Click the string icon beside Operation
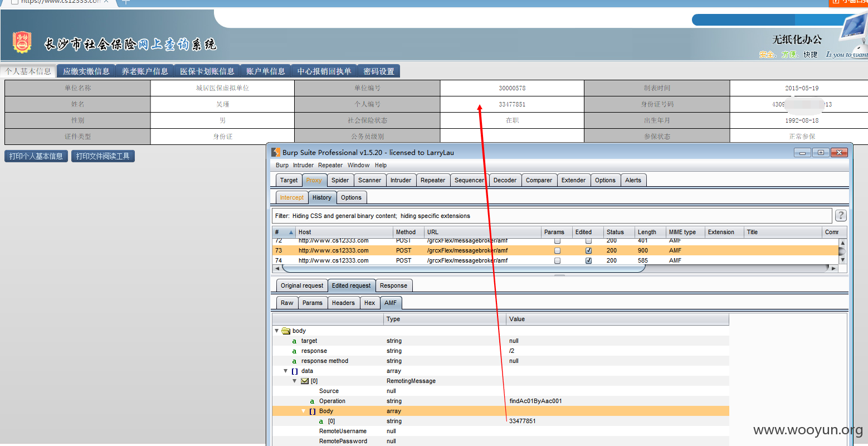 tap(312, 401)
